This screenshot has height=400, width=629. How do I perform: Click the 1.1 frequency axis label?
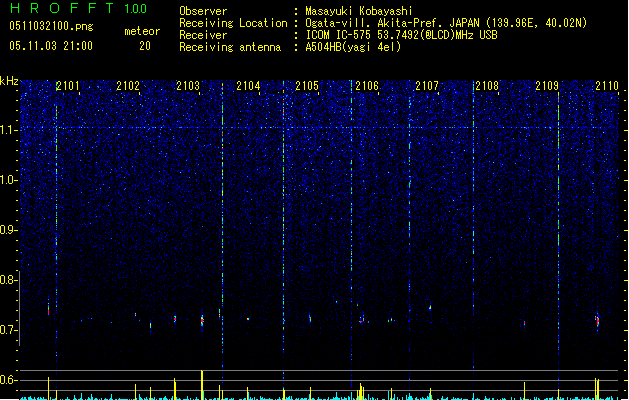point(8,130)
